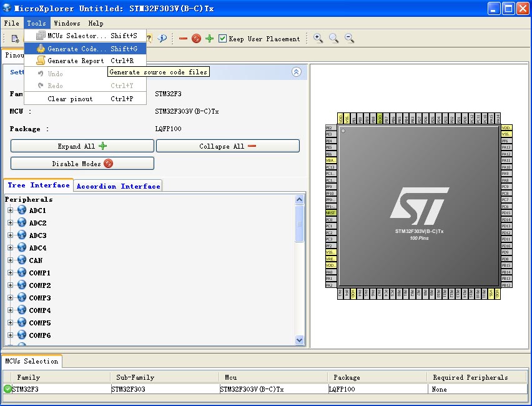
Task: Open the File menu
Action: tap(11, 23)
